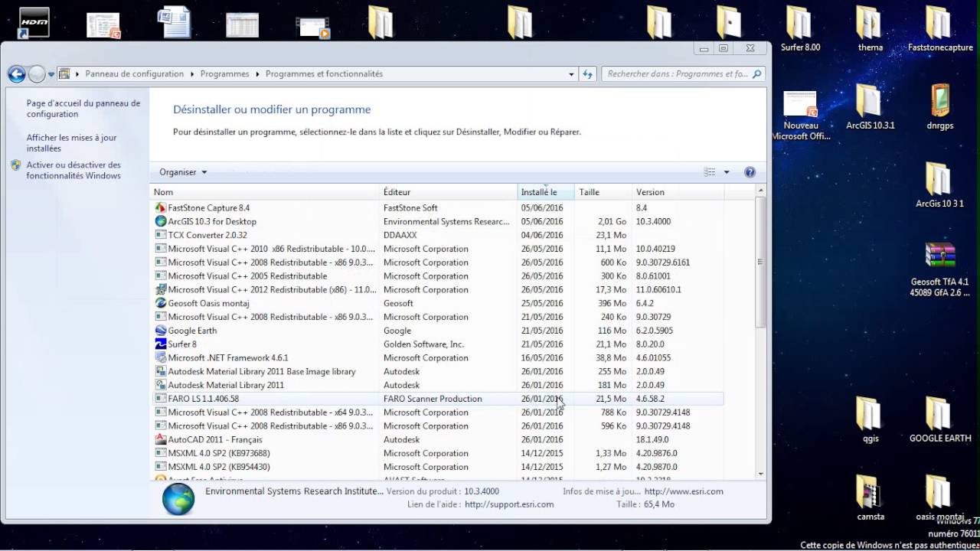Open the oasis montaj desktop folder

coord(939,497)
